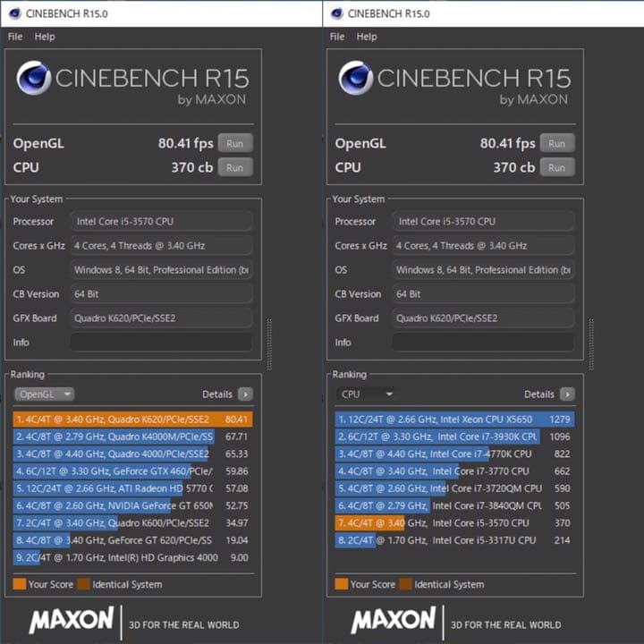Select the Core i5-3317U ranking row scoring 214
The image size is (644, 644).
(x=454, y=540)
